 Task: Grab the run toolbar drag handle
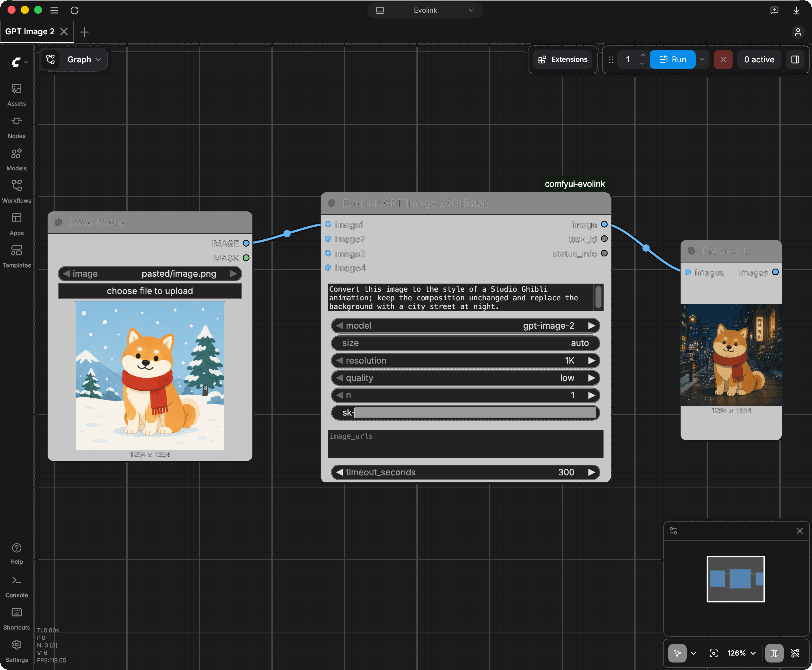(610, 60)
